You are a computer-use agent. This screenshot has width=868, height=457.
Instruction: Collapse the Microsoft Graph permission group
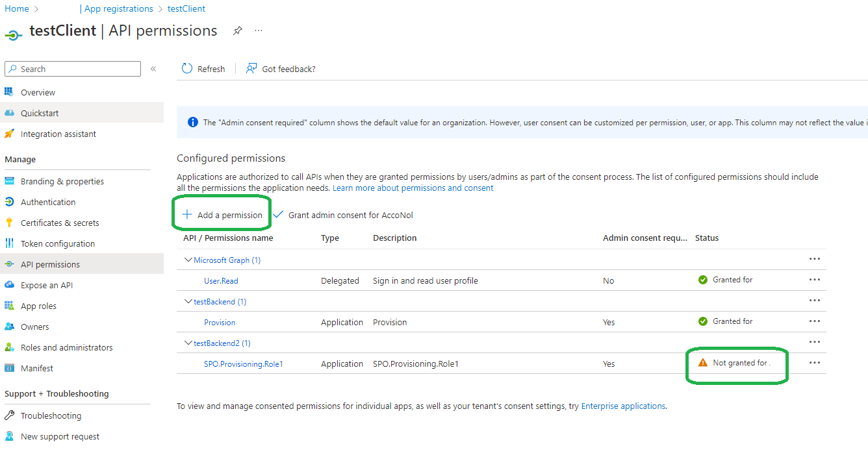188,260
